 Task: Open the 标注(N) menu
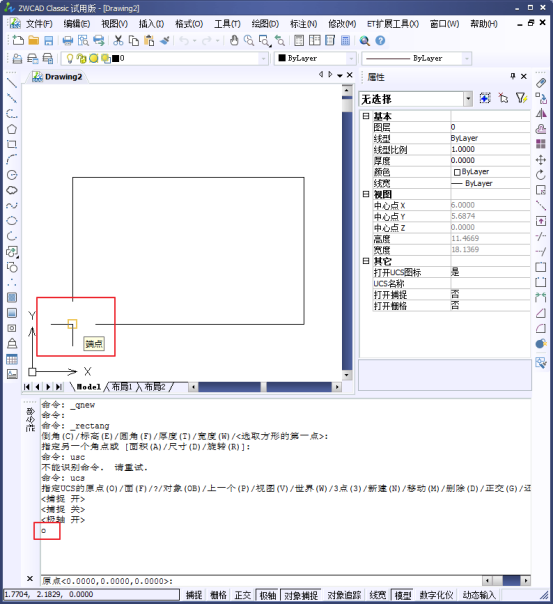(x=304, y=24)
